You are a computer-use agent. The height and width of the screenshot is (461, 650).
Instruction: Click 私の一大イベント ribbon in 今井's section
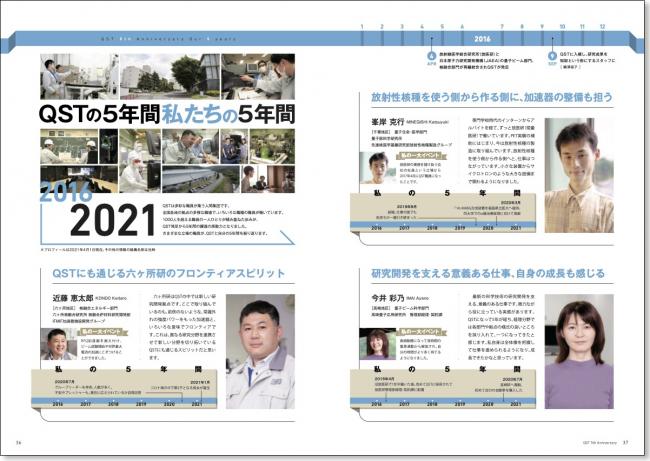pyautogui.click(x=422, y=332)
